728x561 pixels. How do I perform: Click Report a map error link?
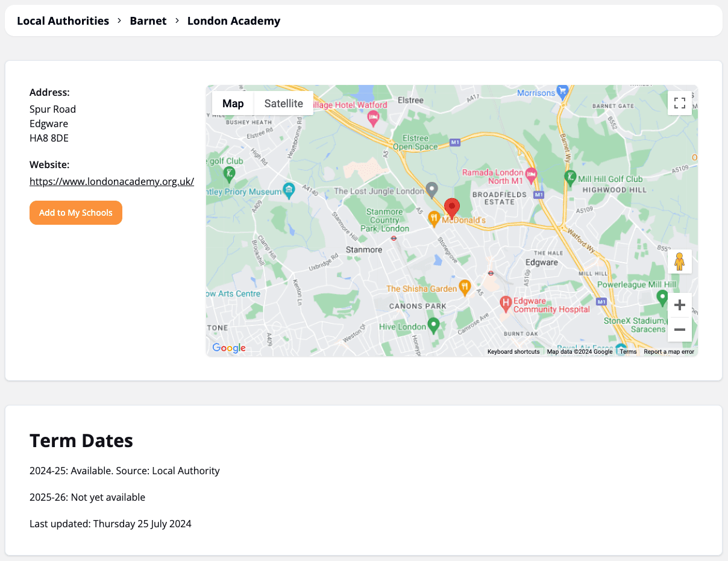point(668,352)
